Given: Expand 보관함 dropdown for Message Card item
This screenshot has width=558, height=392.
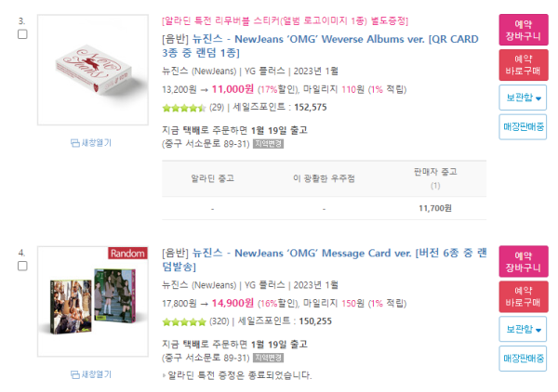Looking at the screenshot, I should [x=523, y=329].
